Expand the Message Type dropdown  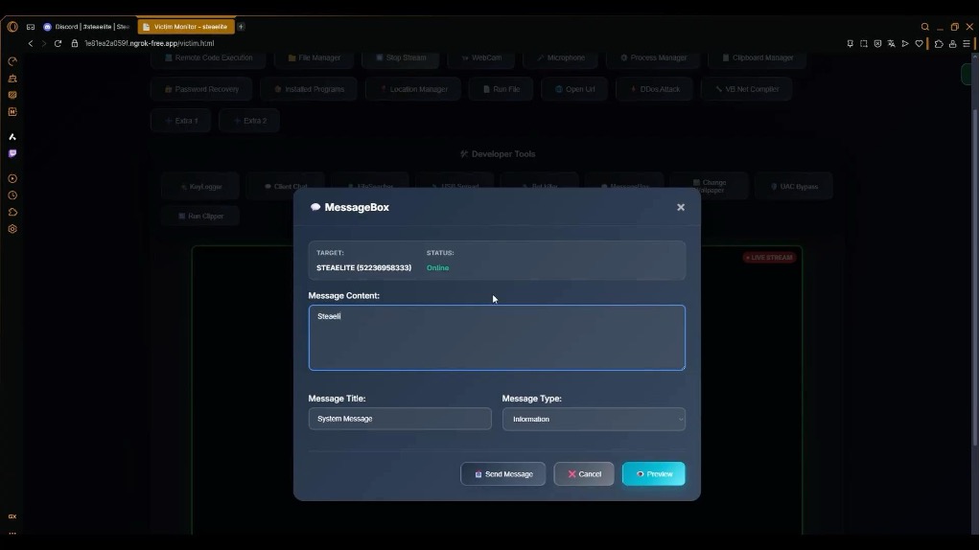coord(594,419)
